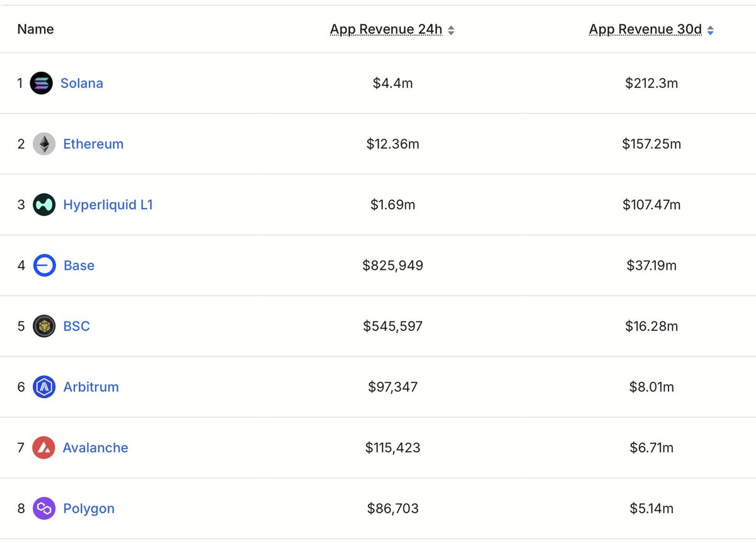
Task: Sort by App Revenue 24h arrows
Action: [451, 30]
